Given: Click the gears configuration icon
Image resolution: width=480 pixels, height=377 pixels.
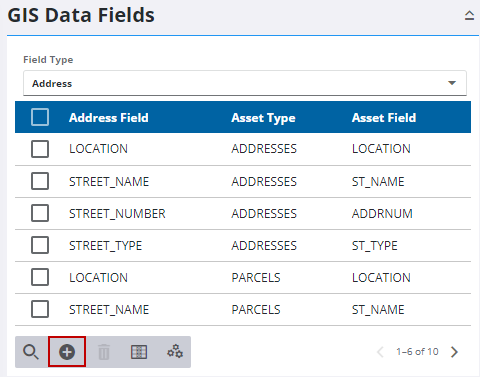Looking at the screenshot, I should pos(175,352).
